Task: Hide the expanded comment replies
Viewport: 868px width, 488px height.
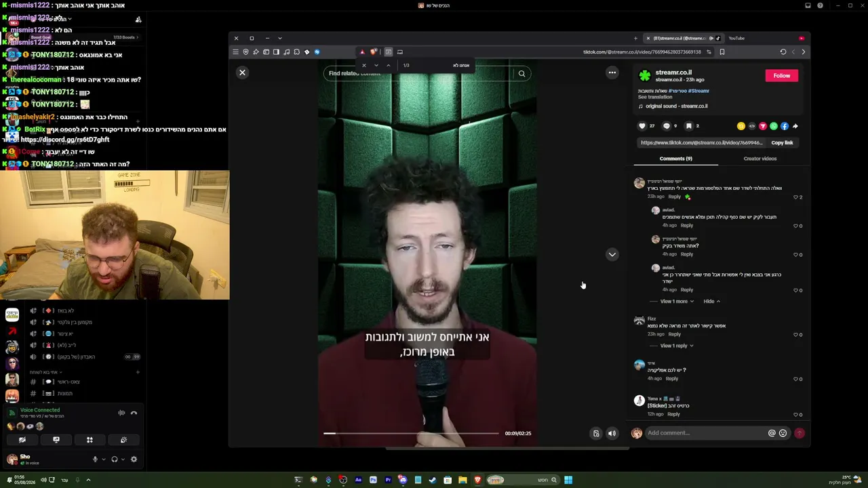Action: pos(711,302)
